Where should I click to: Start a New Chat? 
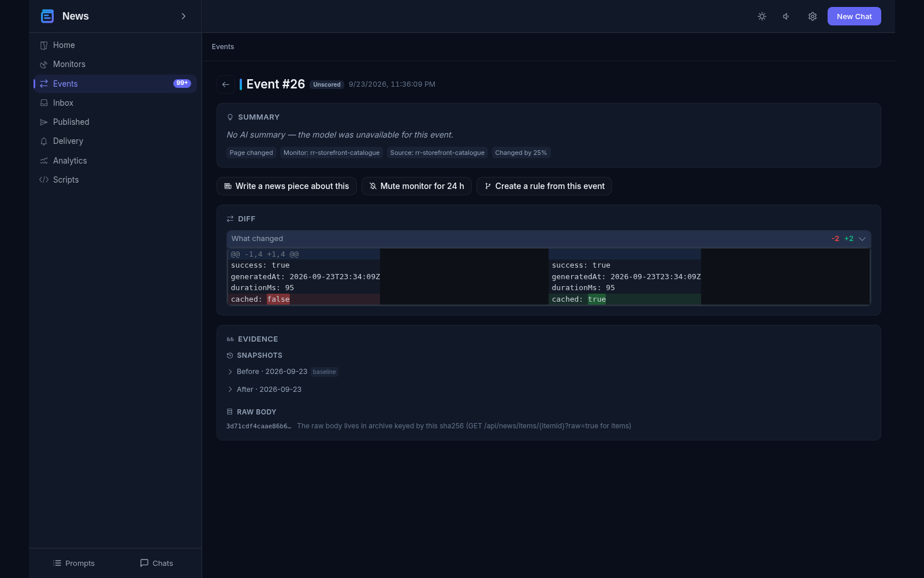854,16
